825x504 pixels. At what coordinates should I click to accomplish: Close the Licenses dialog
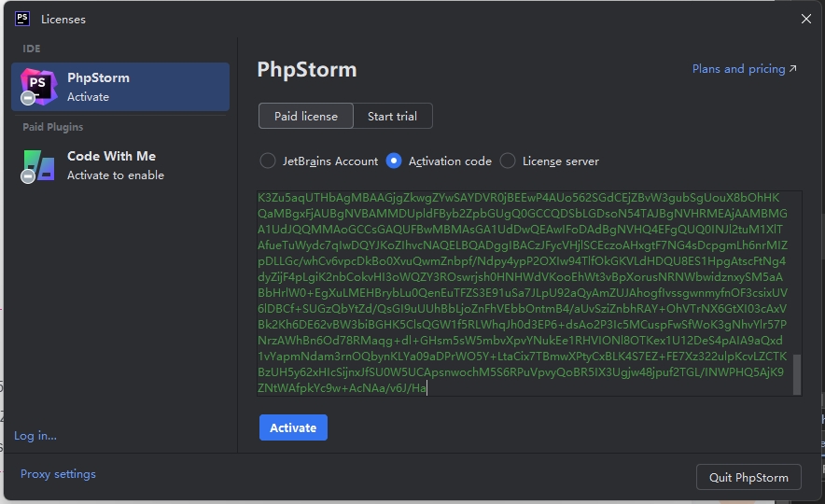(805, 19)
